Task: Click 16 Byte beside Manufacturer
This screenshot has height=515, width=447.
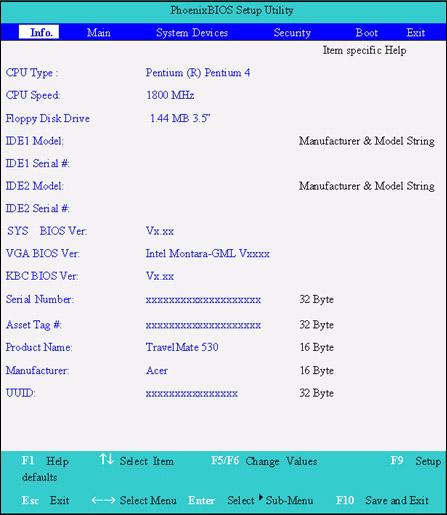Action: click(x=317, y=371)
